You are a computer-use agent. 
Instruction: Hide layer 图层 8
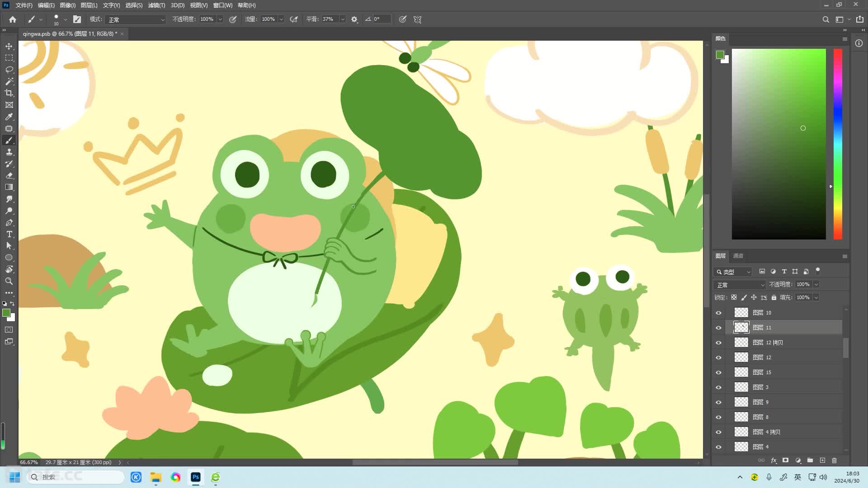coord(718,417)
